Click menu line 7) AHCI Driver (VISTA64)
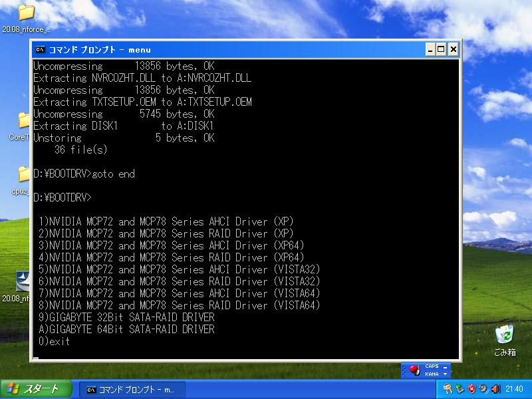Viewport: 532px width, 399px height. [179, 293]
